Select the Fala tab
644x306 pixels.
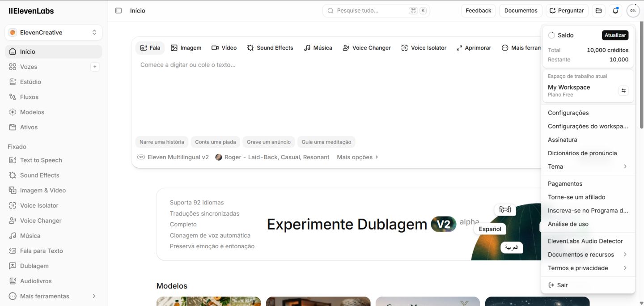pos(150,48)
